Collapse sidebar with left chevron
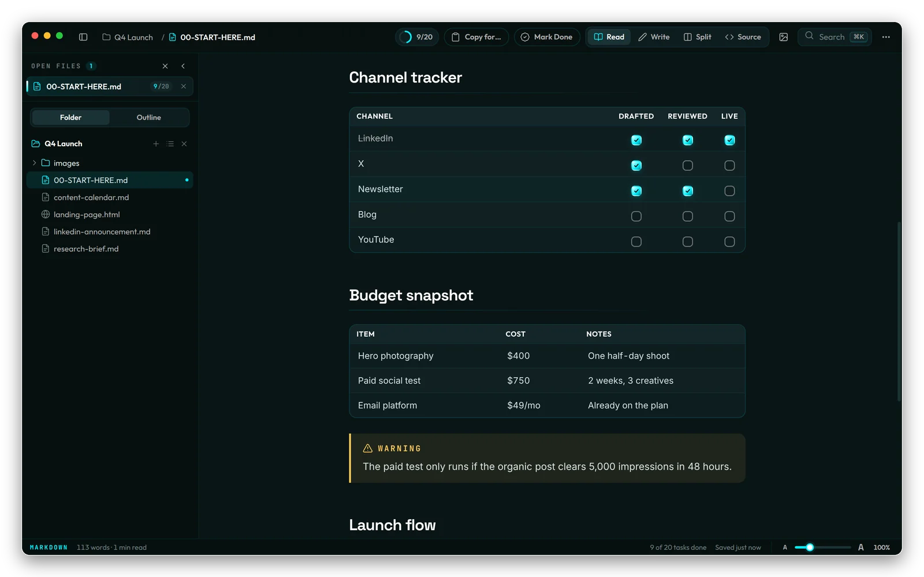 tap(183, 66)
